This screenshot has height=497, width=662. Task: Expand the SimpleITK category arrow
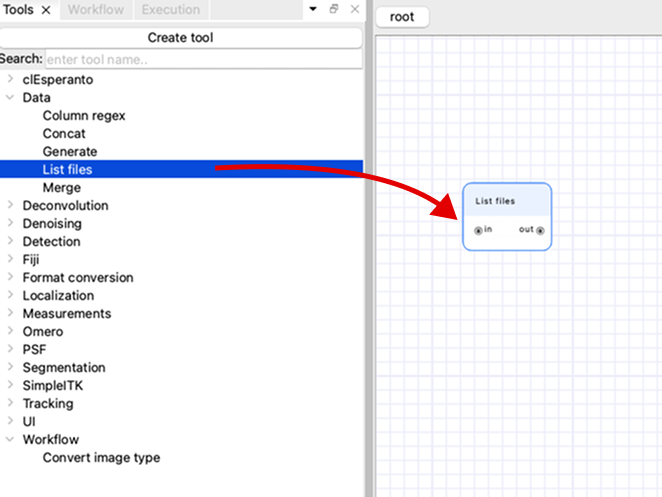click(x=10, y=385)
